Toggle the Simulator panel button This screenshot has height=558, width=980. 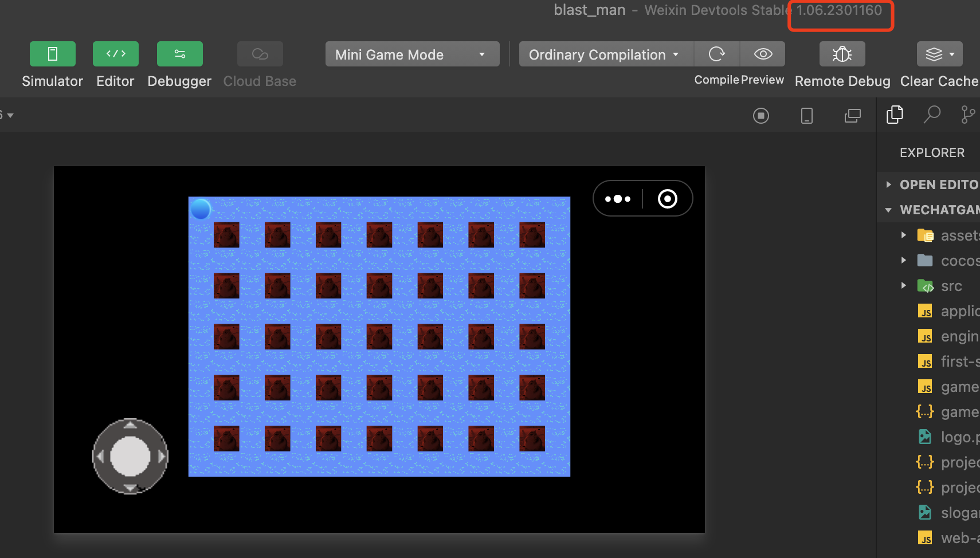click(53, 54)
